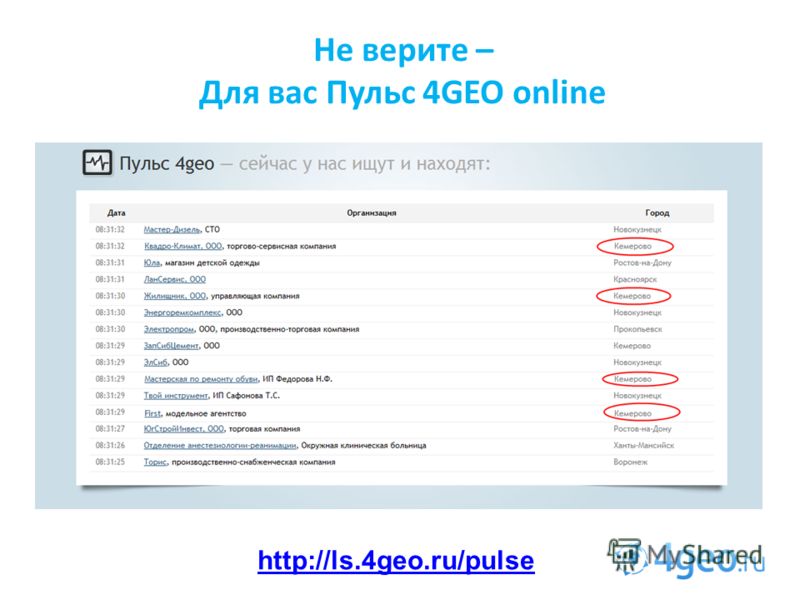Open the Торис organization link
This screenshot has width=800, height=600.
tap(155, 462)
